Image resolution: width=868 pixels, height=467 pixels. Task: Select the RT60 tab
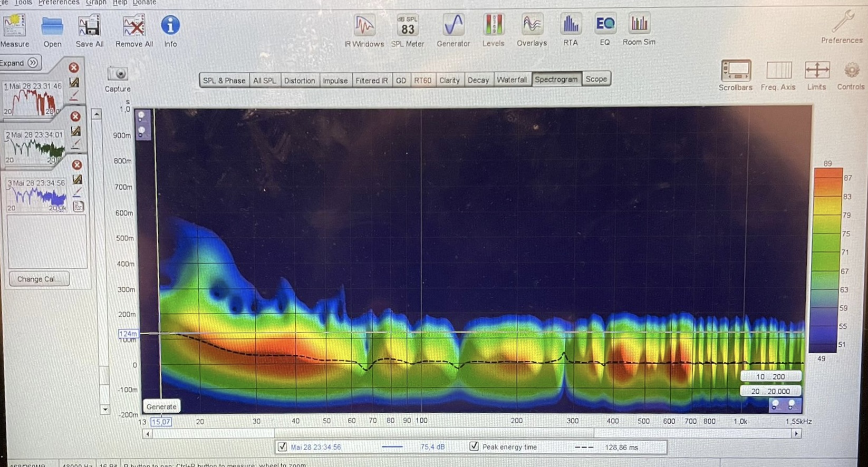pos(422,81)
